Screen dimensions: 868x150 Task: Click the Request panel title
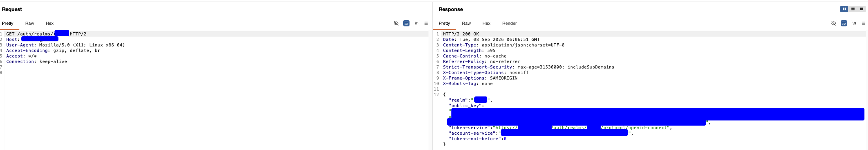12,9
